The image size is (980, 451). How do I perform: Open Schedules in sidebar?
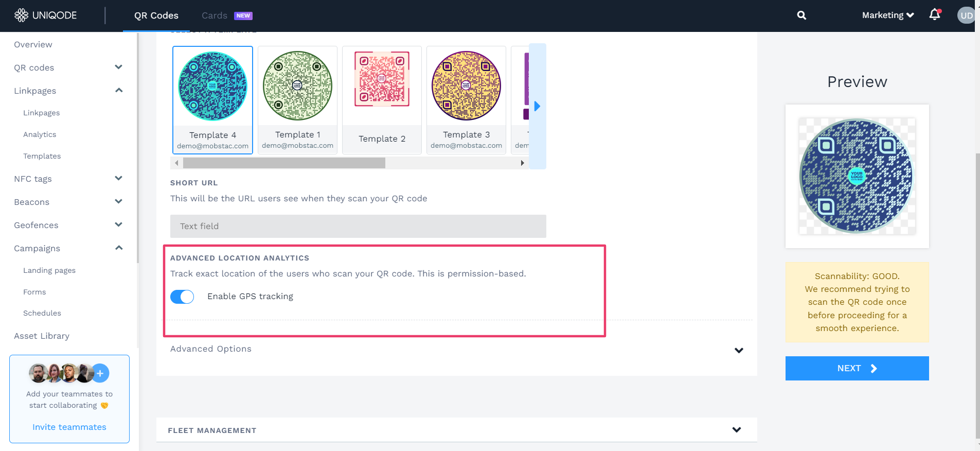[42, 313]
